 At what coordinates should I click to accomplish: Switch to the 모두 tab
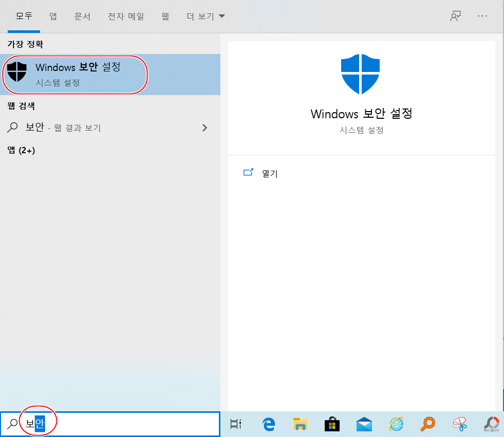[x=24, y=16]
